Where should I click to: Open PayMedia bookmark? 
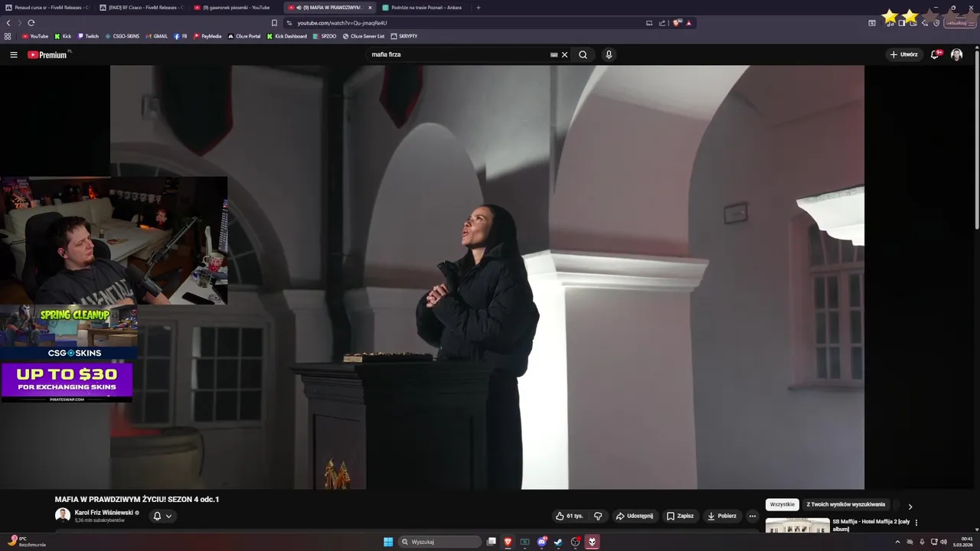[207, 36]
